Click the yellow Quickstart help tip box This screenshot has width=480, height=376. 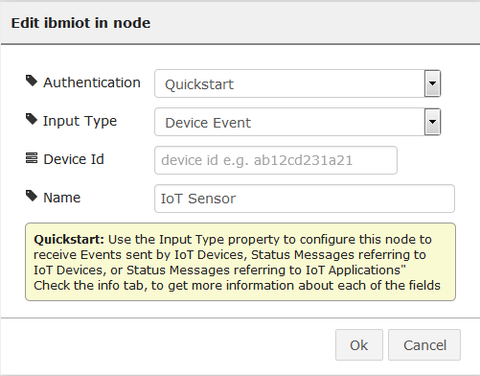tap(240, 262)
